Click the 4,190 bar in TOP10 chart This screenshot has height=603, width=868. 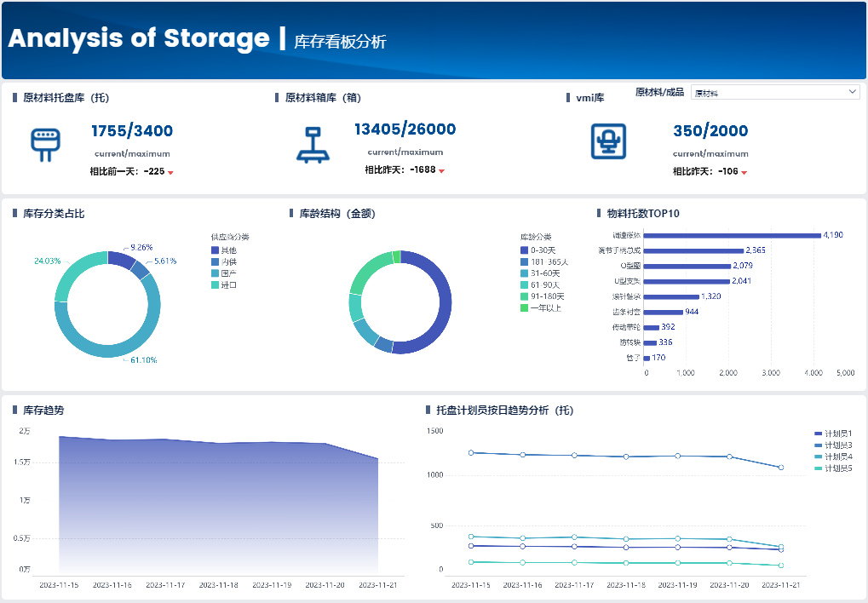tap(732, 235)
